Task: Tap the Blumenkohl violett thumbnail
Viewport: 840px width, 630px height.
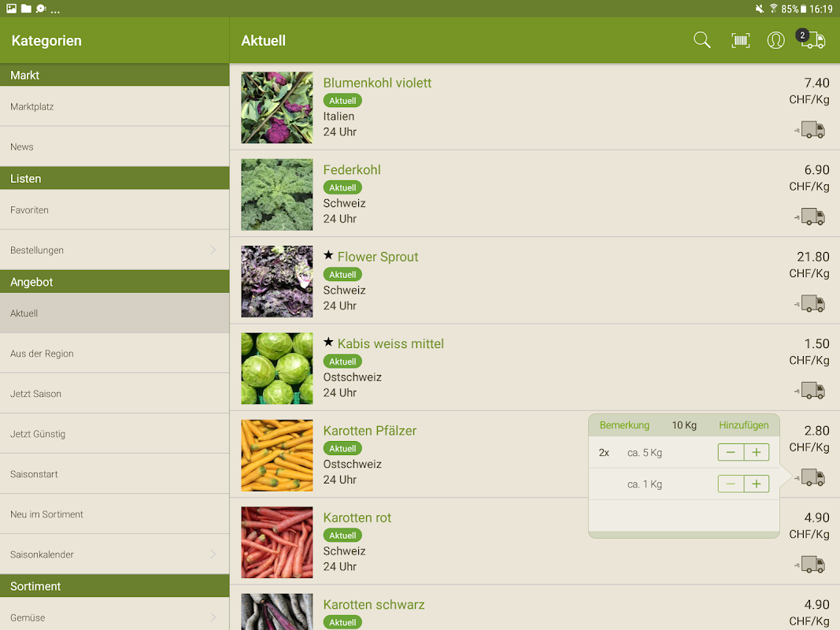Action: point(277,107)
